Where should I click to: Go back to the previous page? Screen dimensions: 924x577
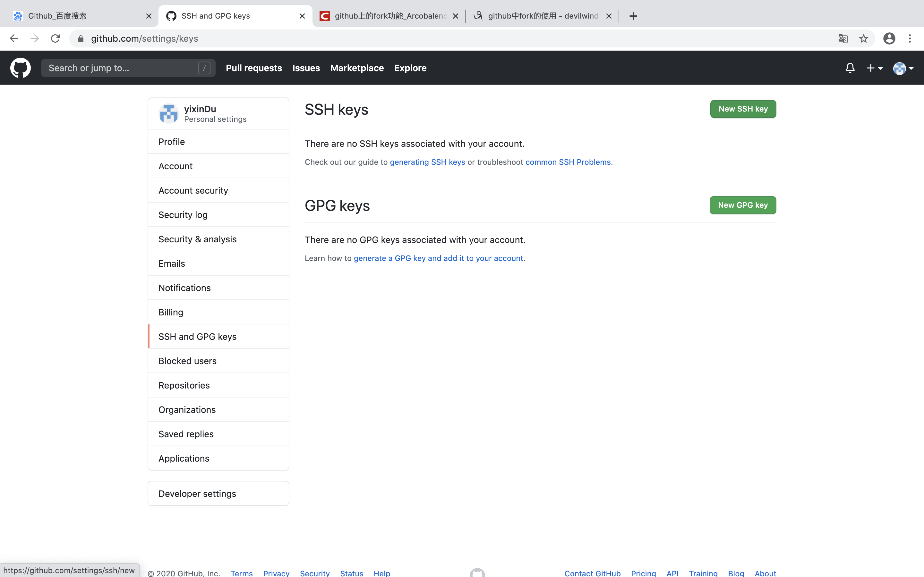click(x=14, y=38)
